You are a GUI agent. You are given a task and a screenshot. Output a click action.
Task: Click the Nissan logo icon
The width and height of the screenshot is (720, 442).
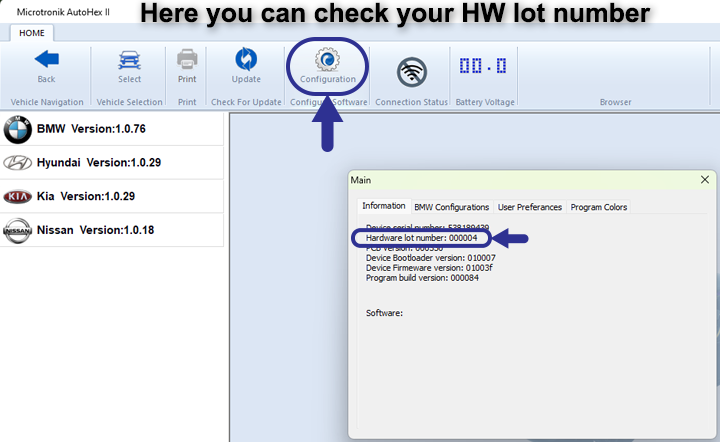[x=17, y=230]
